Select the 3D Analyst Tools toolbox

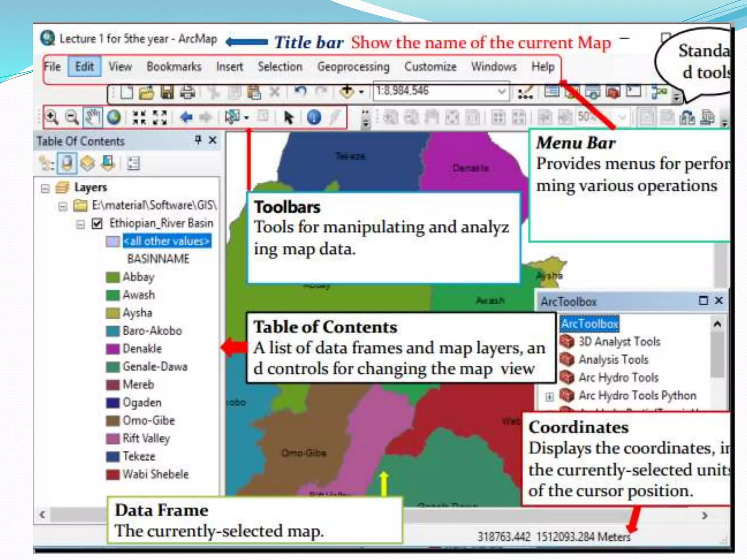619,342
